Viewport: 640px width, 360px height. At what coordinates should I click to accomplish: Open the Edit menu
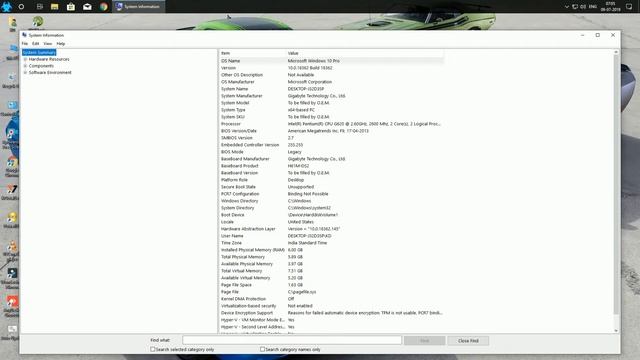point(36,44)
